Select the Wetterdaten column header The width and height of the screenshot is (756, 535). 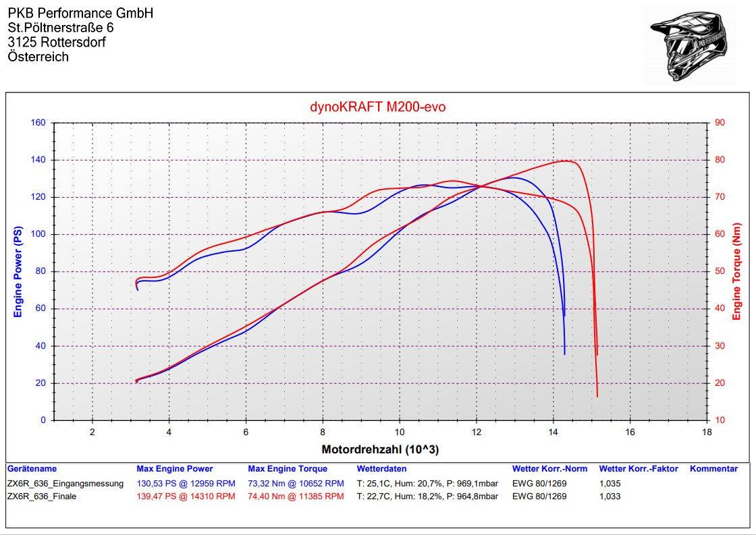click(381, 469)
